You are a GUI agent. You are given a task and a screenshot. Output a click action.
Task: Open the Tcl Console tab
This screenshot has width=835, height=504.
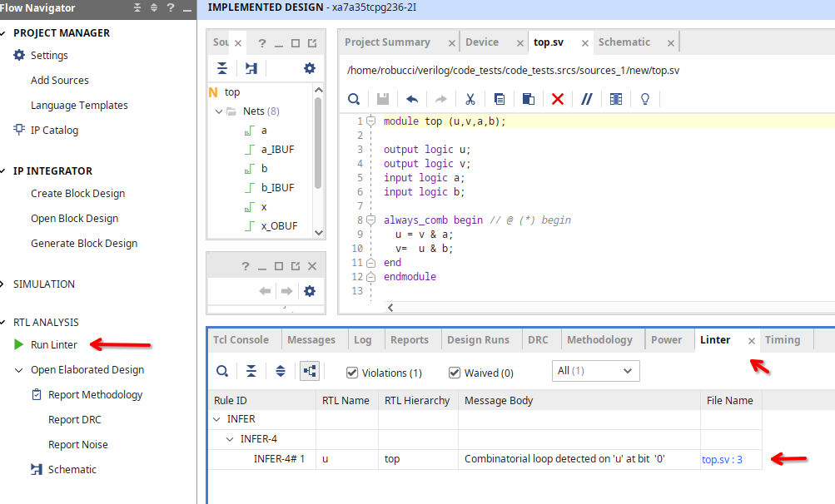[241, 340]
